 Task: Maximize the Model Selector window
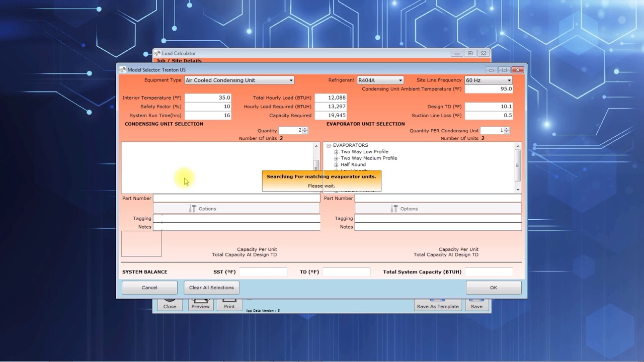[504, 70]
